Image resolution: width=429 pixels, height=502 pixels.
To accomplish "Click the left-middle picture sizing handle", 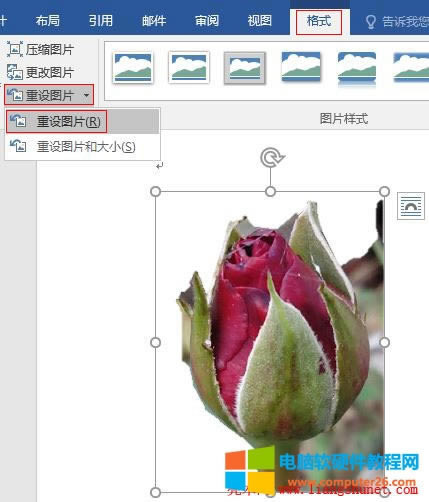I will 156,342.
